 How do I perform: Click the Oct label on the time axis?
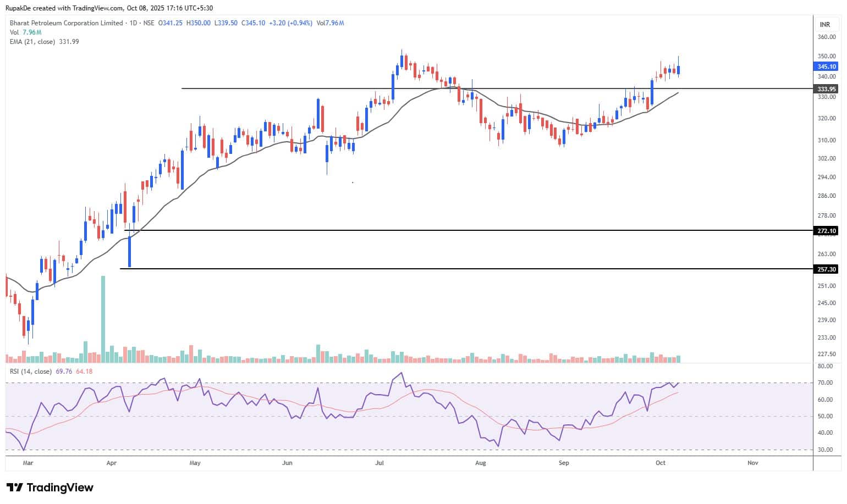661,463
